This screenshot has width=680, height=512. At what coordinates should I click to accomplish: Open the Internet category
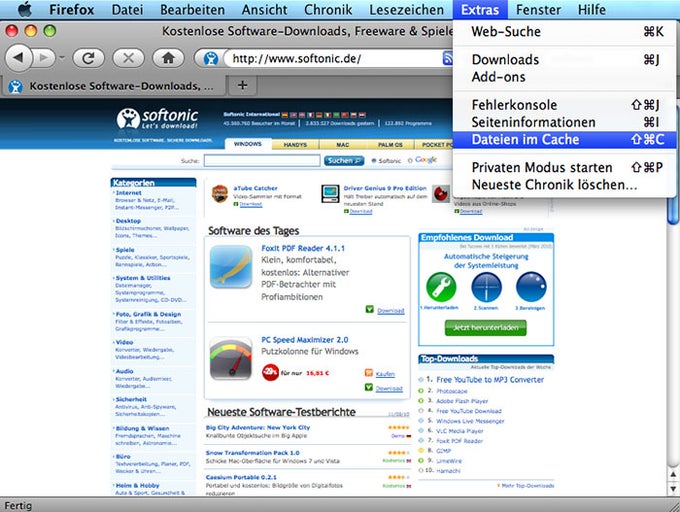tap(128, 192)
